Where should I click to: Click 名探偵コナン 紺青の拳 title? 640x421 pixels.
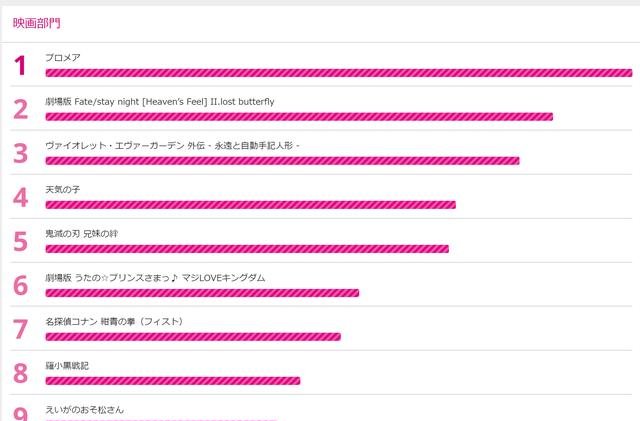click(114, 322)
